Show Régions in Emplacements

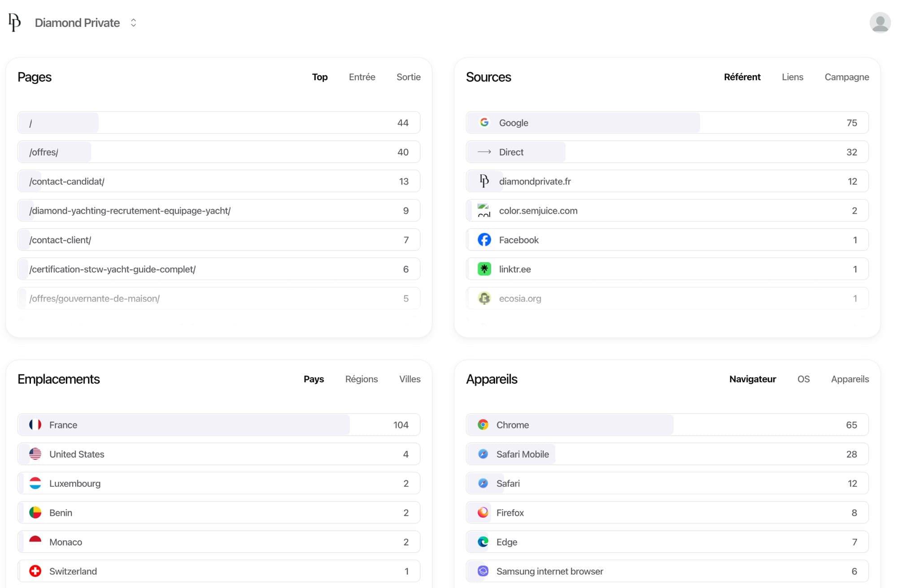point(361,379)
